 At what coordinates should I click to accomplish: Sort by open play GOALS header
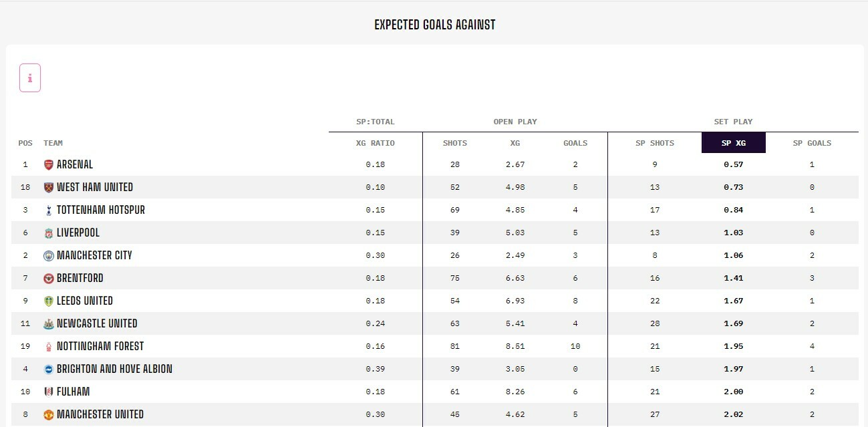575,143
